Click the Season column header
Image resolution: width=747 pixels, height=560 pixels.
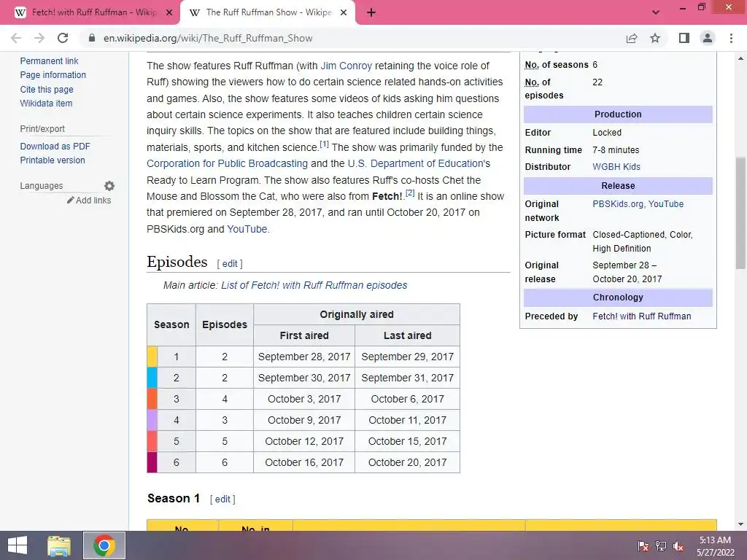coord(171,324)
